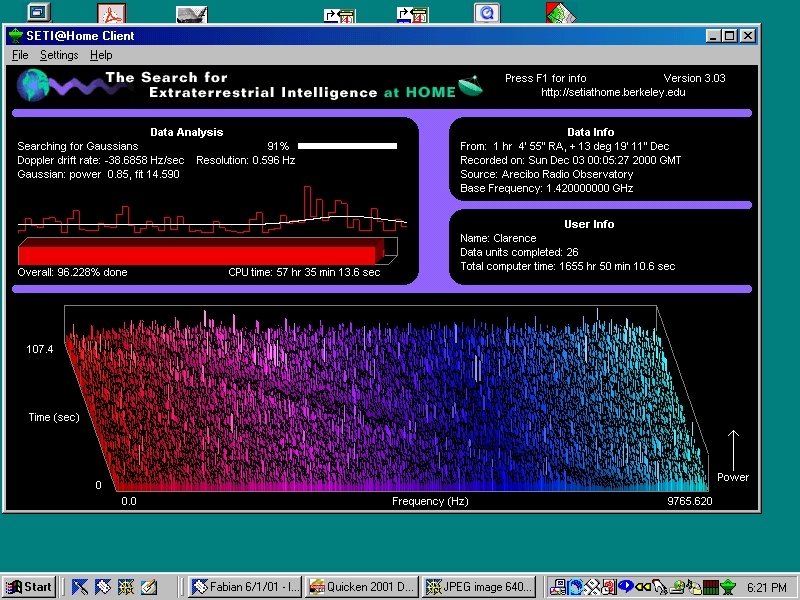Open the Adobe Acrobat desktop icon
800x600 pixels.
[112, 13]
